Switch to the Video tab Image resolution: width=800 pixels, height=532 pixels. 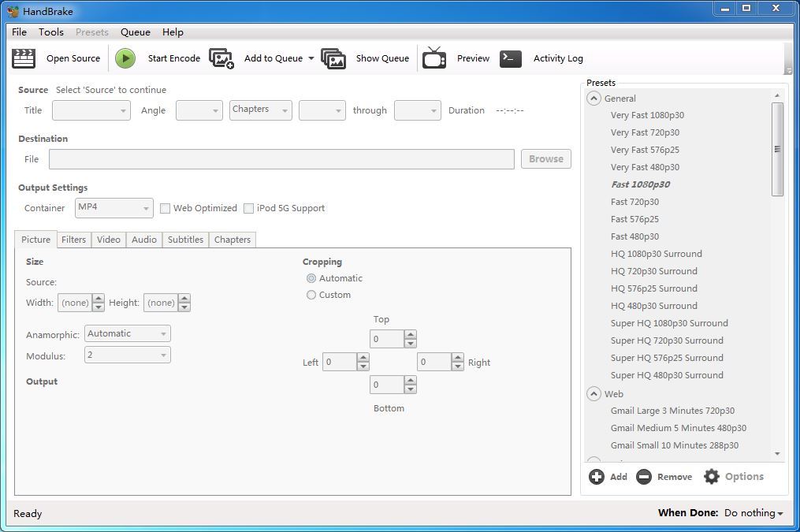click(x=109, y=240)
